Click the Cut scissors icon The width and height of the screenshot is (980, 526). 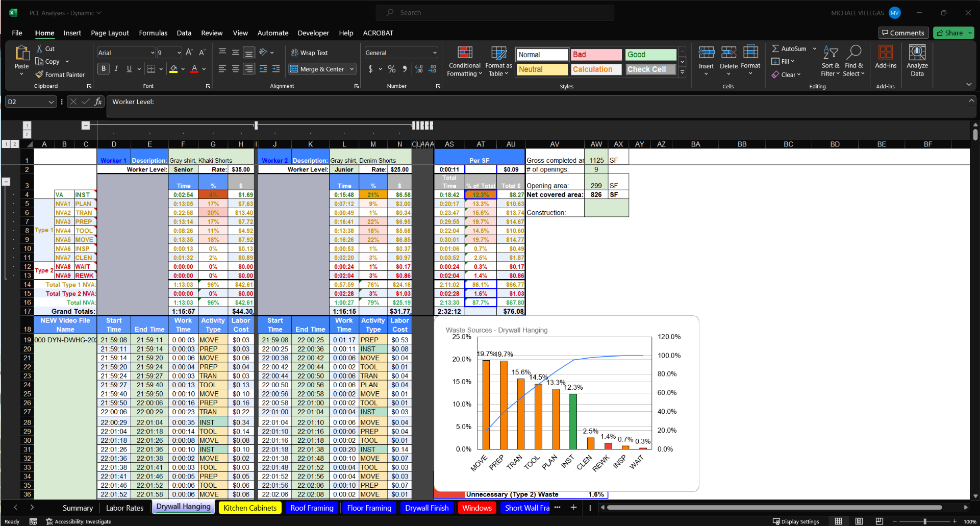[x=40, y=49]
